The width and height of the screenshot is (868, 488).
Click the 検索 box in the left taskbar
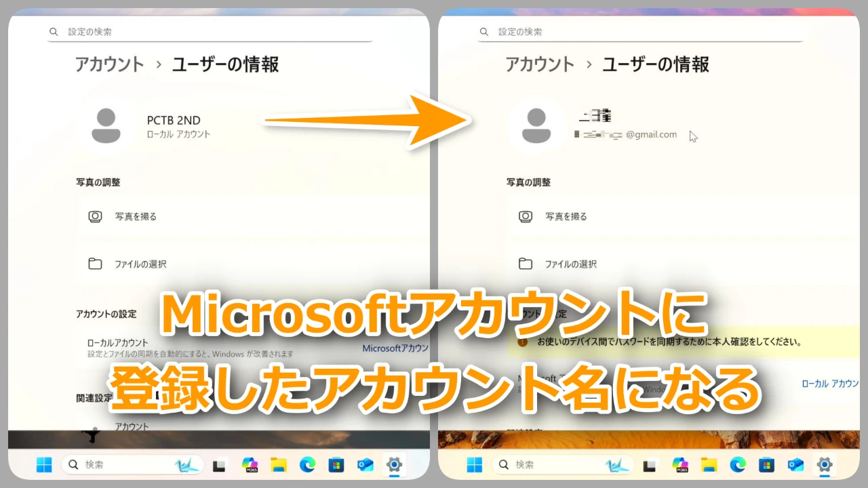point(133,465)
